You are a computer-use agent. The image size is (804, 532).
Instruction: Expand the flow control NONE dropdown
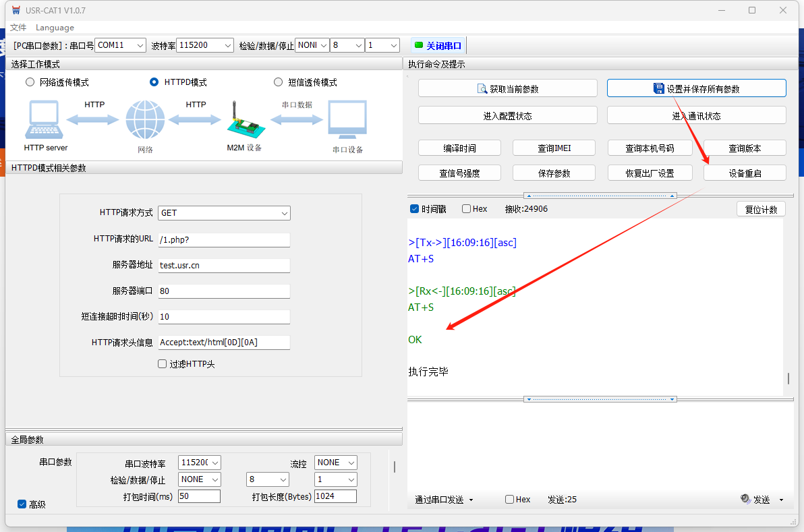(336, 463)
